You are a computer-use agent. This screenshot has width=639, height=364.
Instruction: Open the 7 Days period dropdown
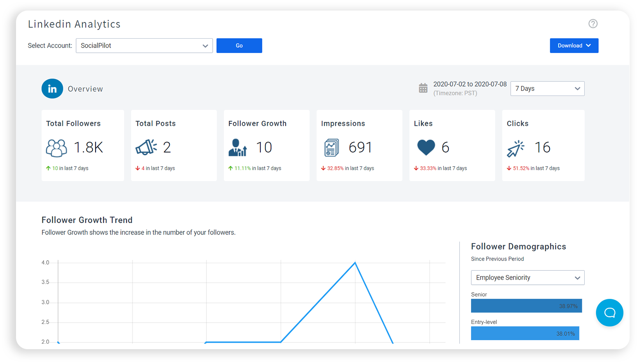547,89
